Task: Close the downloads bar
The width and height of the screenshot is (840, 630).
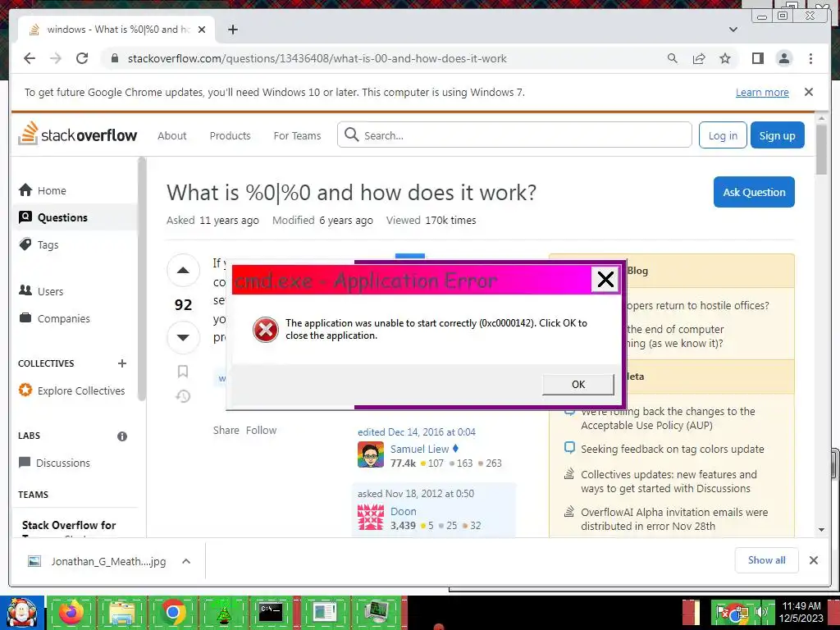Action: [814, 560]
